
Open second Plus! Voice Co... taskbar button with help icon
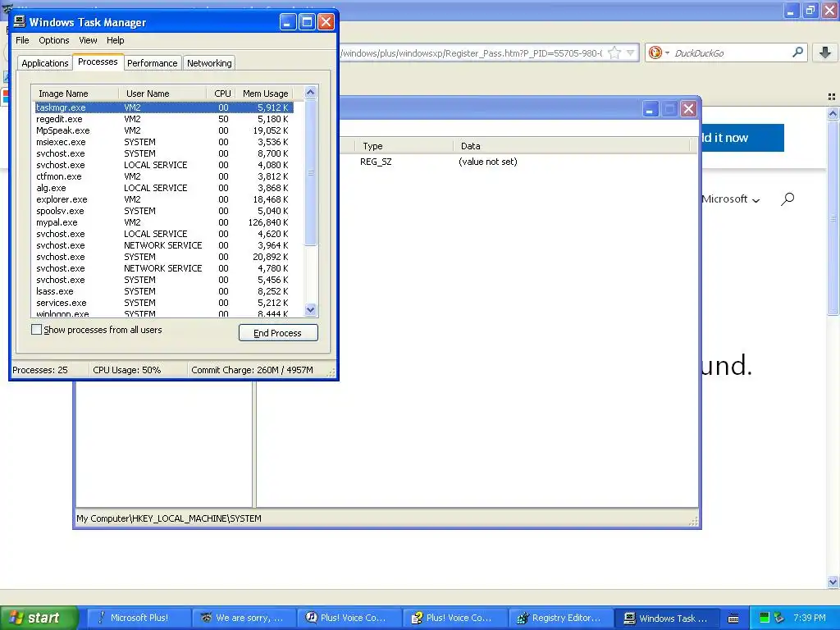pos(454,618)
